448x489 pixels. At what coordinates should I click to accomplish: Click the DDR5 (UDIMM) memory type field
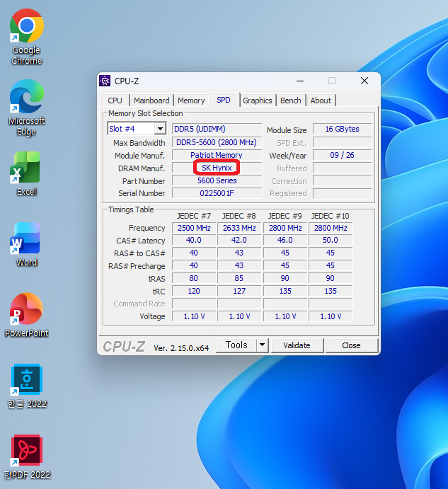tap(217, 129)
